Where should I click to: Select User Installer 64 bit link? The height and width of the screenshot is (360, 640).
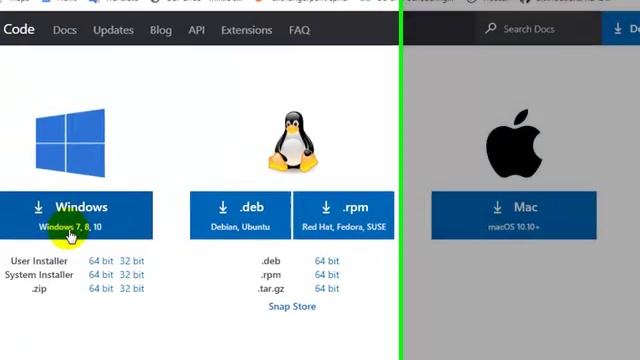[101, 261]
